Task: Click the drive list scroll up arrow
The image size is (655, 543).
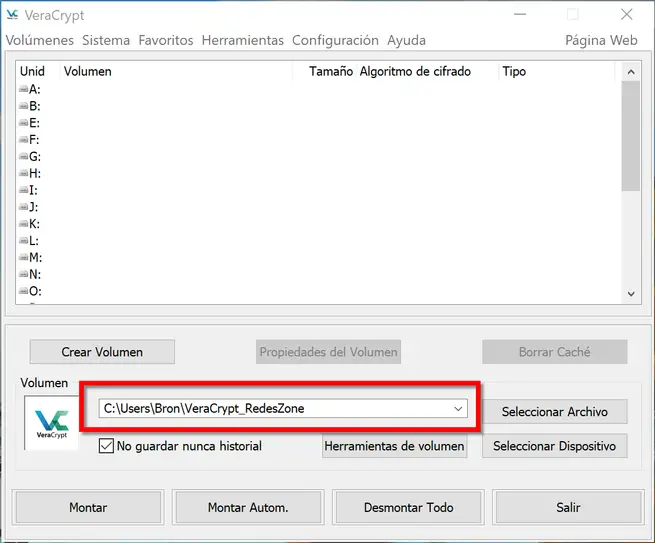Action: 631,72
